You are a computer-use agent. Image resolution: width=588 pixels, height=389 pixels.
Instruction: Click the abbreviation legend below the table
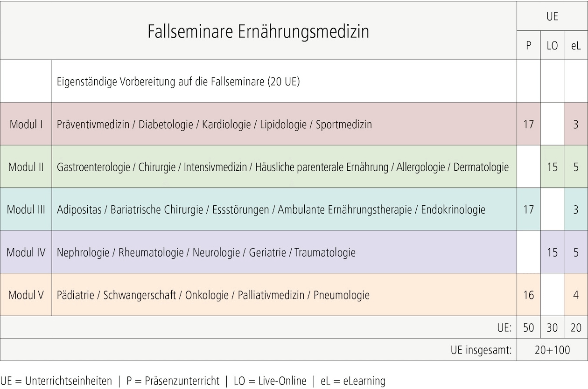pos(193,381)
